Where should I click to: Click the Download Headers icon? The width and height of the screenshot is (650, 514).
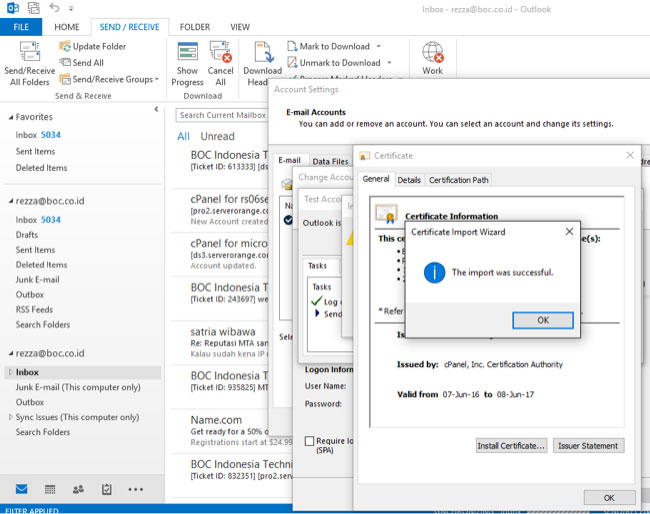tap(262, 63)
